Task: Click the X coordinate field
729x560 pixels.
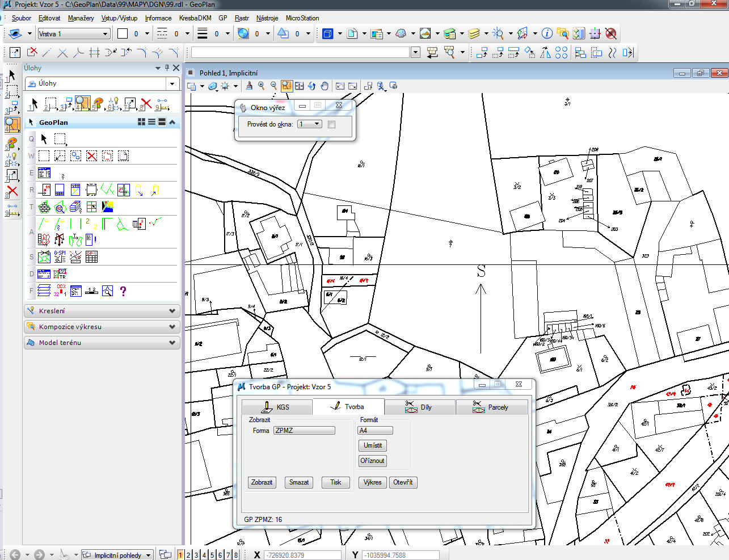Action: click(303, 555)
